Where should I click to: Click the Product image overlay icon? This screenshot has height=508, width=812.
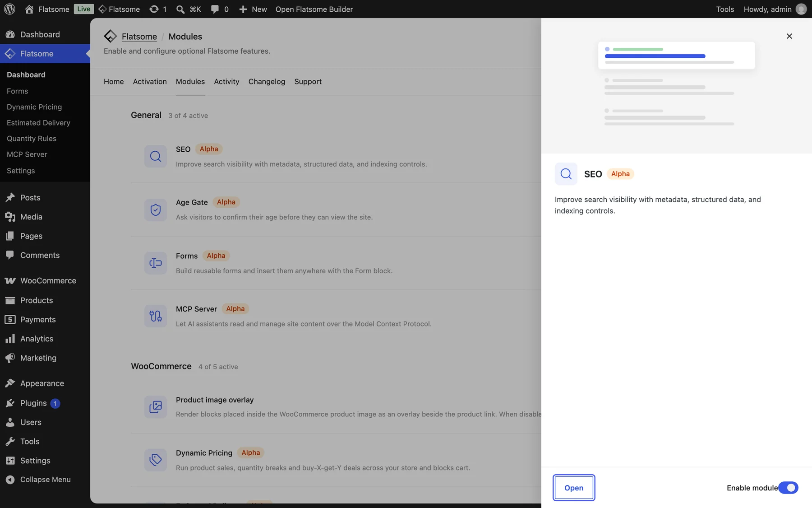click(x=156, y=407)
